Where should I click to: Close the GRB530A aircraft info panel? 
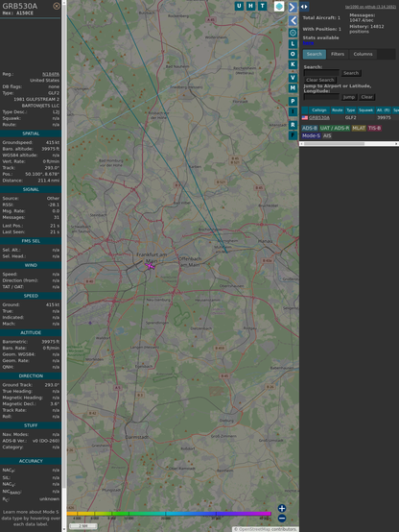pyautogui.click(x=57, y=6)
